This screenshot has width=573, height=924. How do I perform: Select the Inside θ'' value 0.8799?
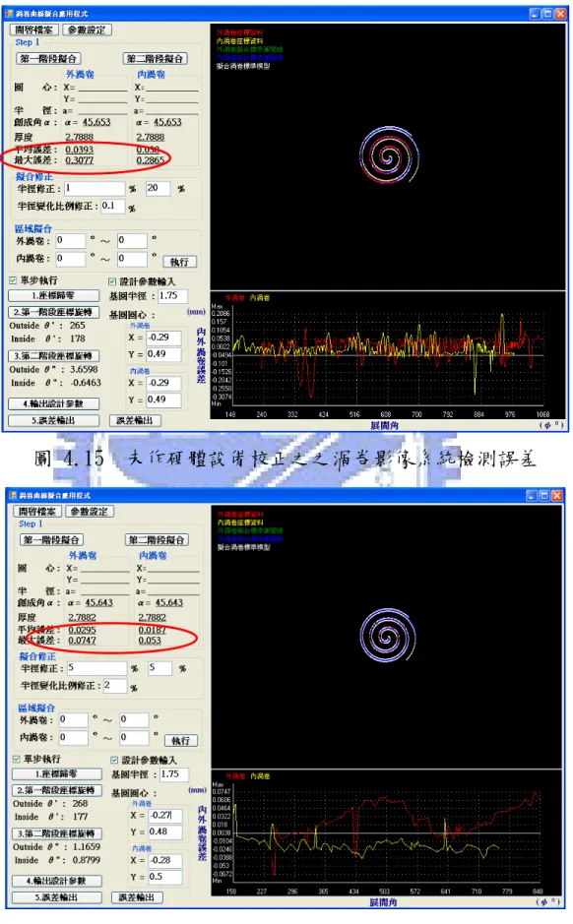[87, 860]
